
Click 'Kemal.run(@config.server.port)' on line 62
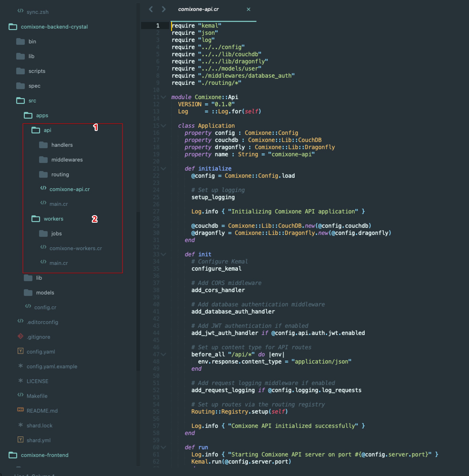pos(241,462)
